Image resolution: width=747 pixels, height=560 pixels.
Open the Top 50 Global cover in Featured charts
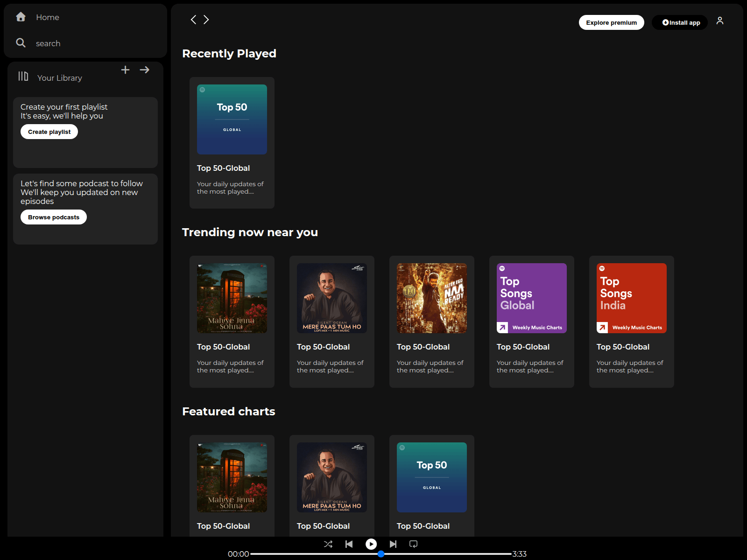pyautogui.click(x=432, y=477)
